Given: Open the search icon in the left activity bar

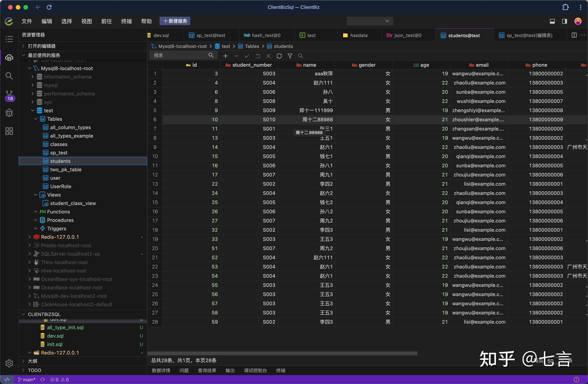Looking at the screenshot, I should (x=9, y=76).
